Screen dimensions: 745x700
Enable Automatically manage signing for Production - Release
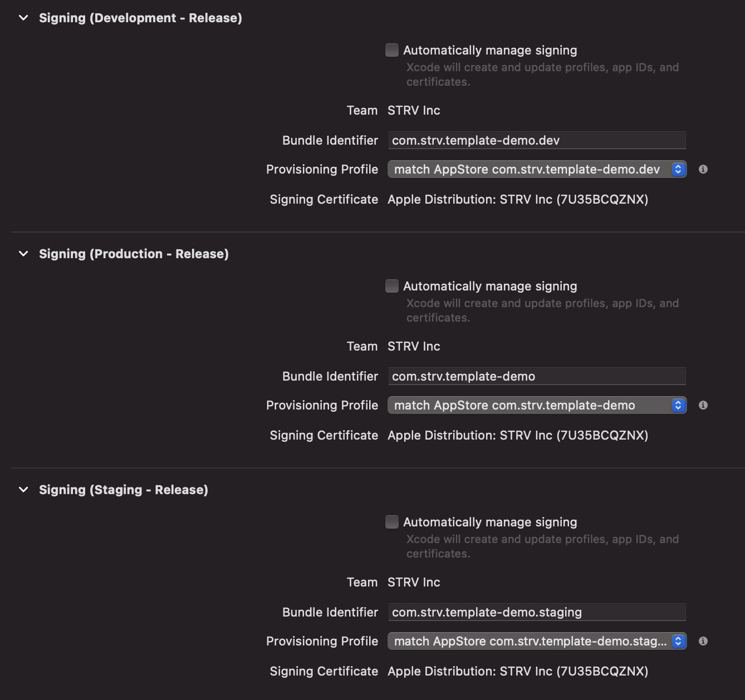pos(391,286)
